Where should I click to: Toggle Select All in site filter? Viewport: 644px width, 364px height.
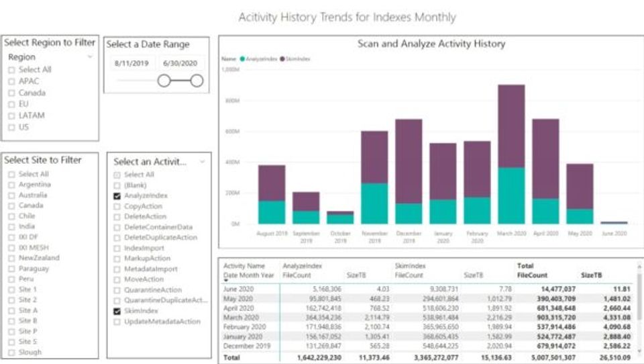click(x=11, y=175)
